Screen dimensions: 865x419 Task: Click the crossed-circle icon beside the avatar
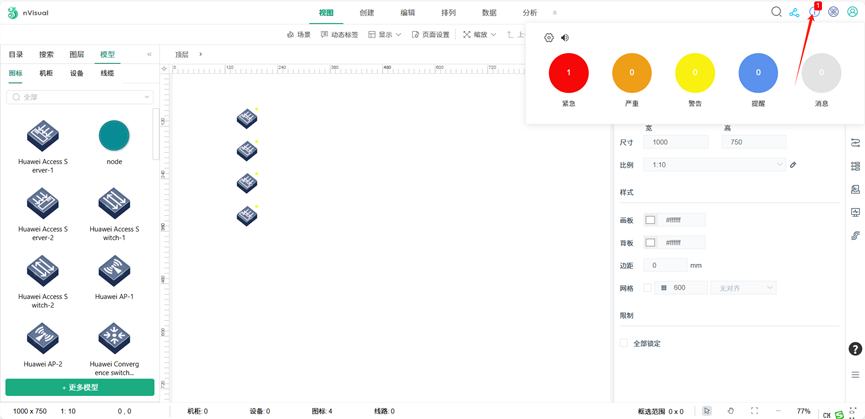click(834, 12)
